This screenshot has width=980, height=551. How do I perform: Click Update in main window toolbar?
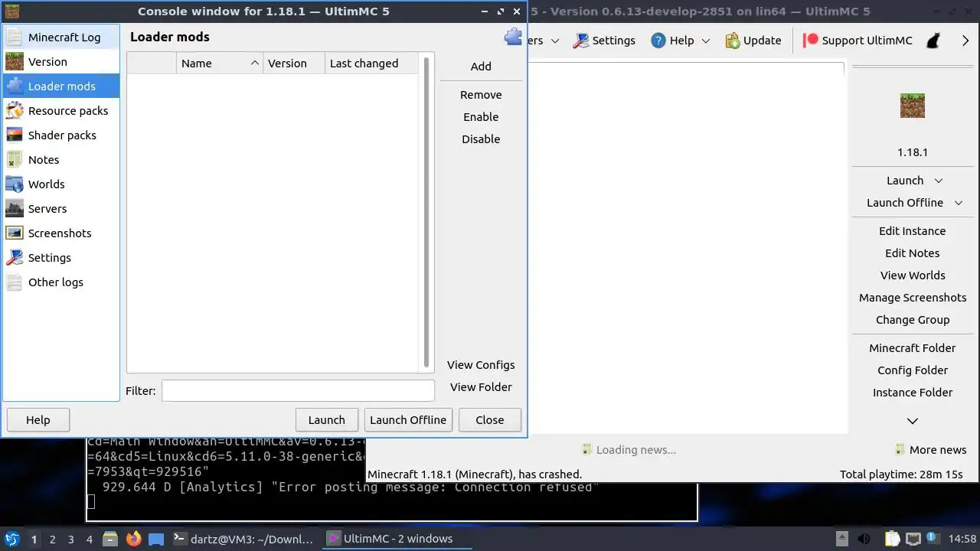coord(753,41)
